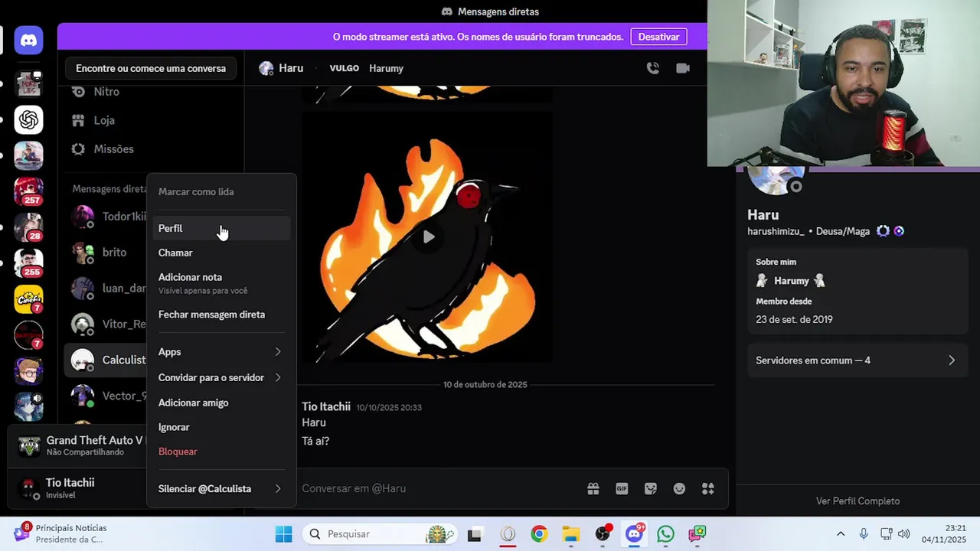Screen dimensions: 980x551
Task: Select Chamar in context menu
Action: click(220, 253)
